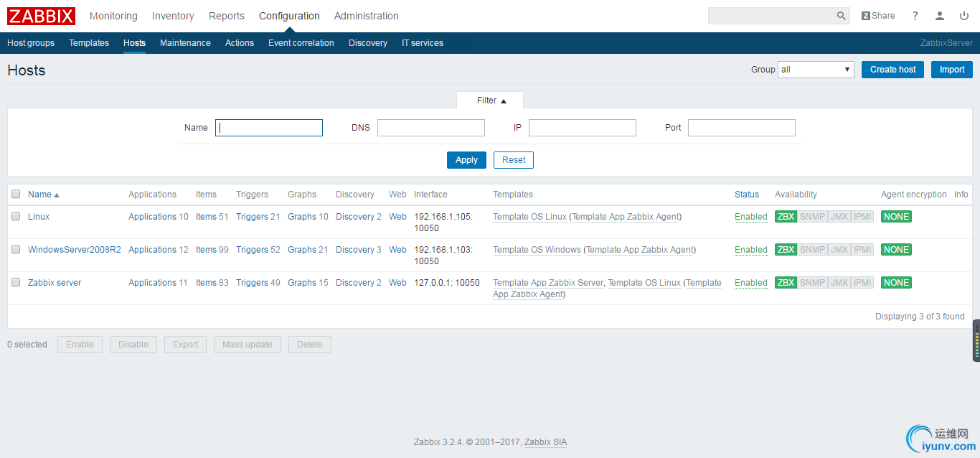Image resolution: width=980 pixels, height=458 pixels.
Task: Switch to the Event correlation tab
Action: pos(301,43)
